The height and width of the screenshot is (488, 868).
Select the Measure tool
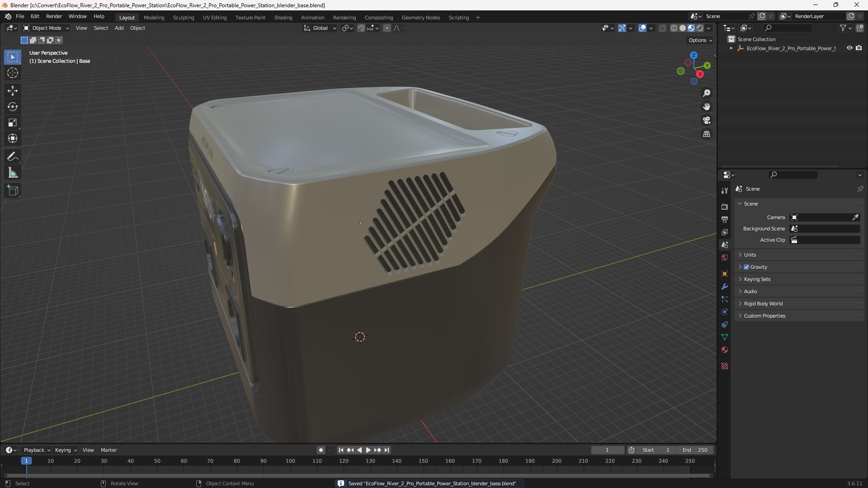click(13, 173)
